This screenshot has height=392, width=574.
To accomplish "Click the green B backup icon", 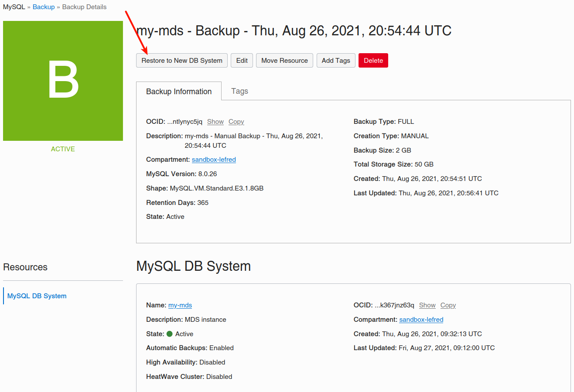I will point(63,81).
